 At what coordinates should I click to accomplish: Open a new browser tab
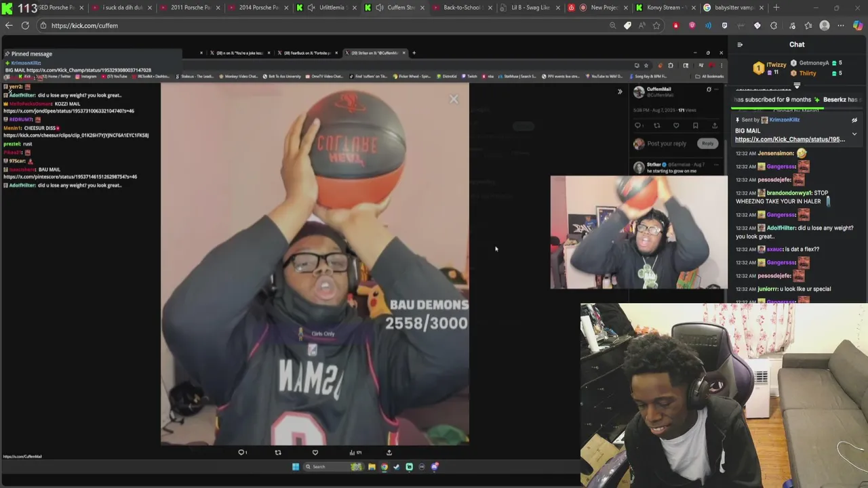(x=776, y=7)
